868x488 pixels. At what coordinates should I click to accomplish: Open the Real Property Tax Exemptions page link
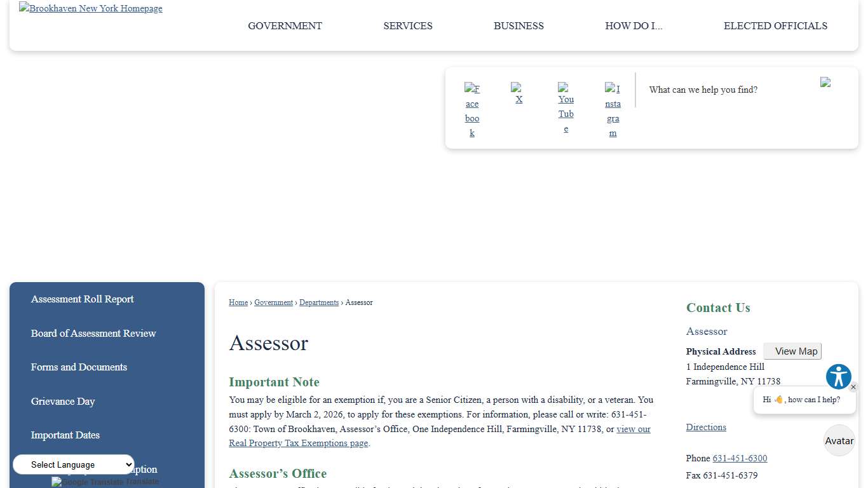[298, 443]
